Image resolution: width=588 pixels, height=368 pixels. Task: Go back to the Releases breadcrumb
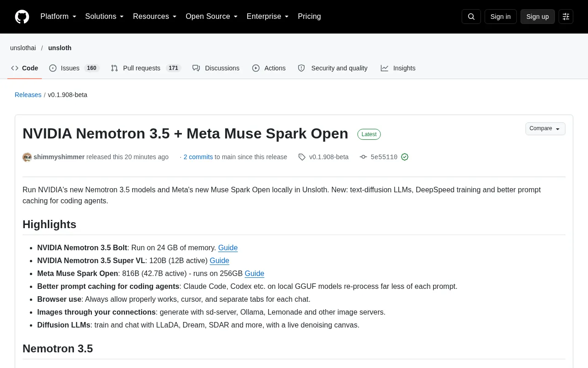coord(28,95)
